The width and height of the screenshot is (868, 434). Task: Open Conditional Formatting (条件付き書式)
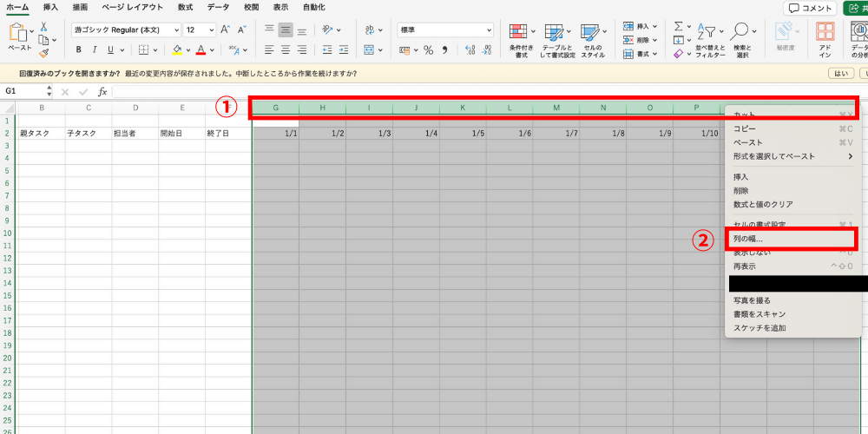pos(522,40)
